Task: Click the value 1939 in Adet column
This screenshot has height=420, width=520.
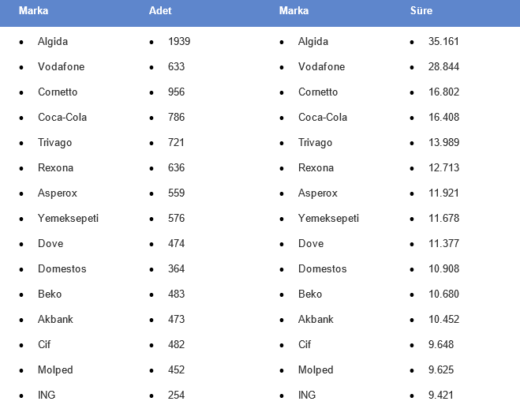Action: 179,42
